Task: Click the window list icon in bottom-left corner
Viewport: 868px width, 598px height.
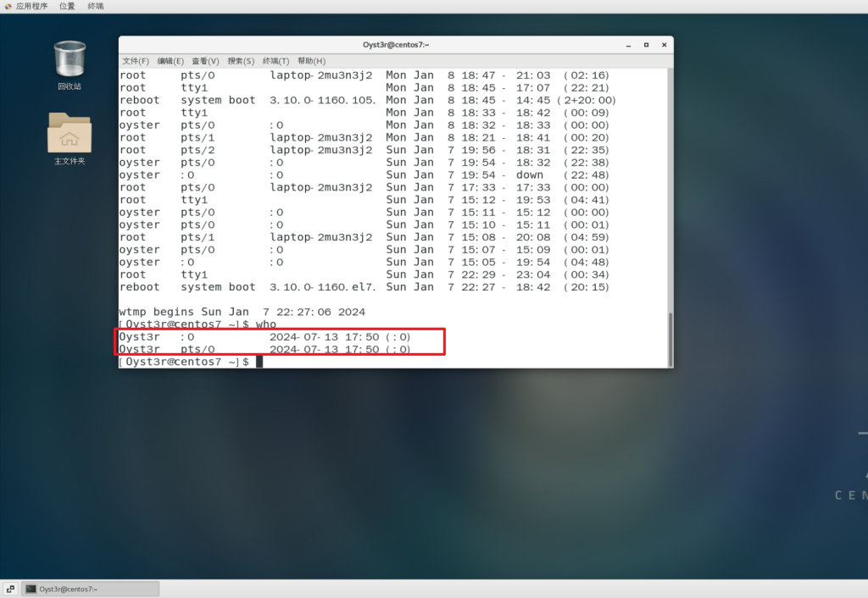Action: 10,589
